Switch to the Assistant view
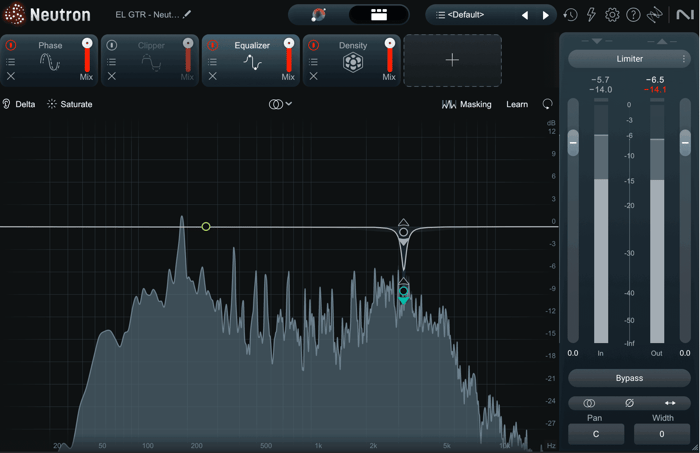 pos(318,14)
